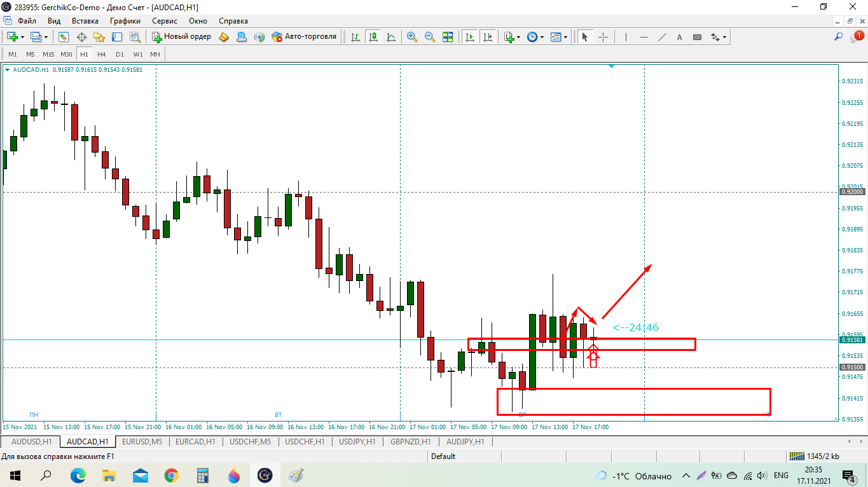
Task: Expand the periodicity clock dropdown arrow
Action: coord(542,37)
